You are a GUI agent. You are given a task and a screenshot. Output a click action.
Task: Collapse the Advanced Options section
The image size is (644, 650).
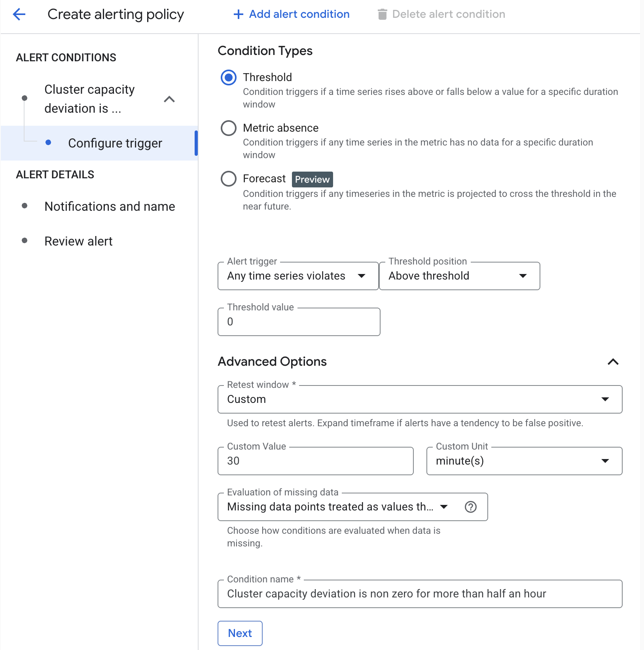pyautogui.click(x=613, y=362)
